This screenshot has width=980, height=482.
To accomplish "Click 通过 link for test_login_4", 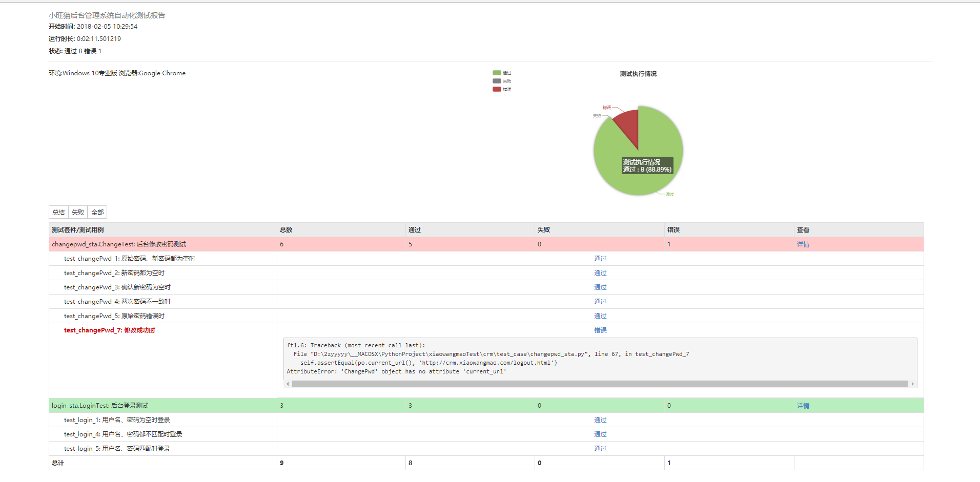I will tap(600, 434).
